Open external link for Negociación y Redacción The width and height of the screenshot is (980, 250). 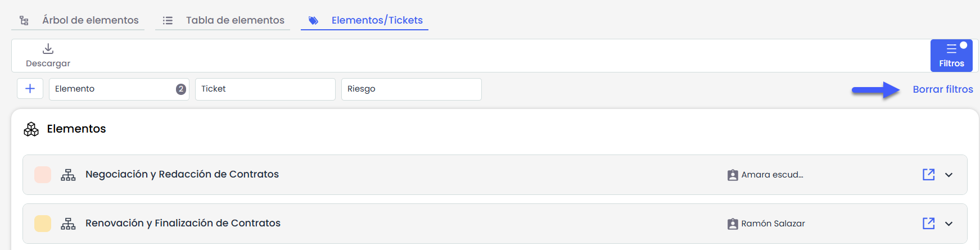point(928,175)
